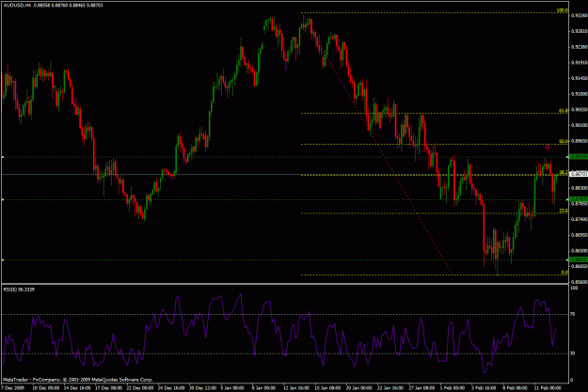588x392 pixels.
Task: Click the 8 Jan 00:00 time label
Action: [264, 388]
